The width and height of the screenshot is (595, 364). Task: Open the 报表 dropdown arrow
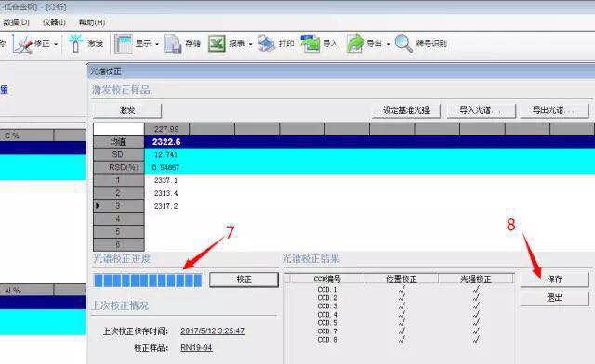(x=250, y=45)
